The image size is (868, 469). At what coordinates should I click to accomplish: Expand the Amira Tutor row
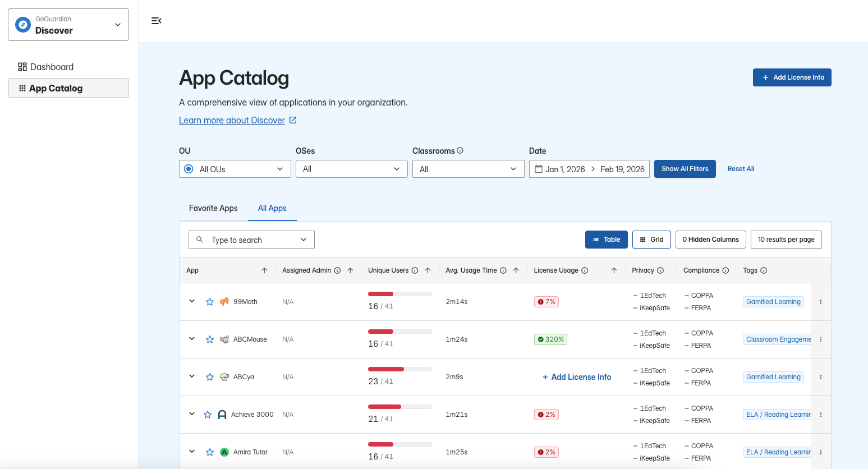pyautogui.click(x=192, y=452)
